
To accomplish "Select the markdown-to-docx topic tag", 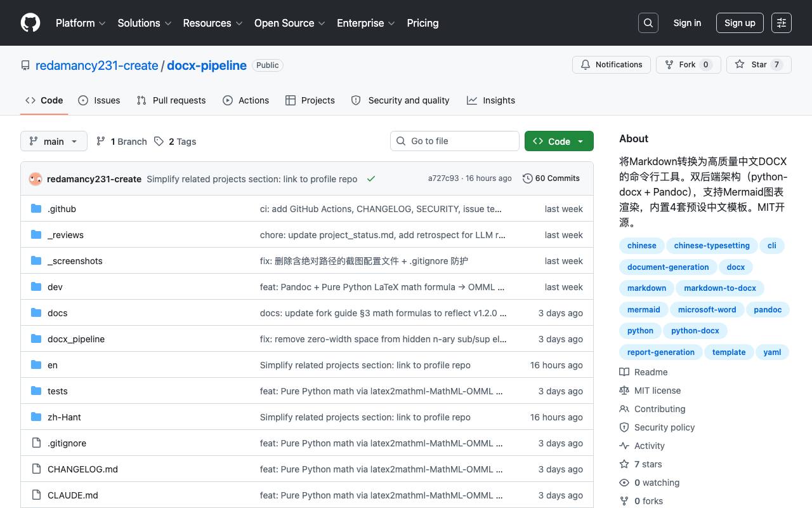I will click(x=720, y=288).
